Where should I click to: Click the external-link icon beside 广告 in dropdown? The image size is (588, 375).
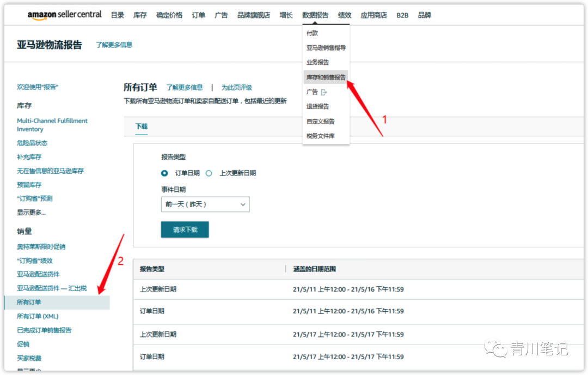tap(324, 92)
